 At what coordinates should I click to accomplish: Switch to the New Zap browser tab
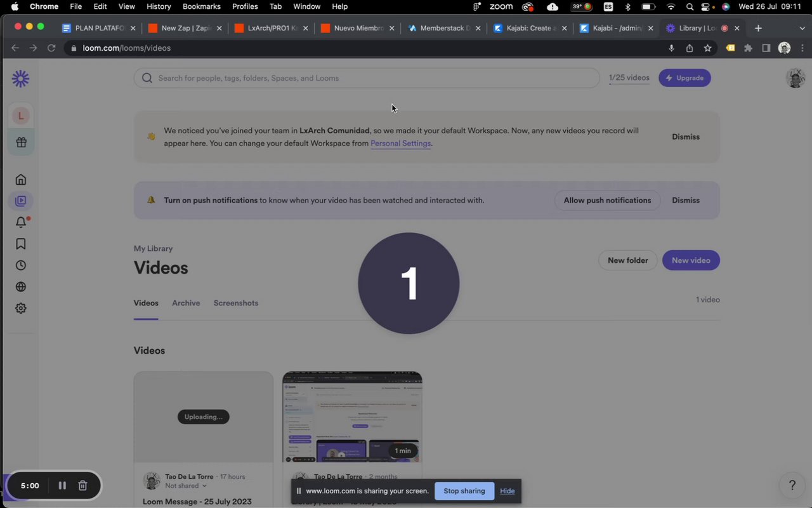184,28
